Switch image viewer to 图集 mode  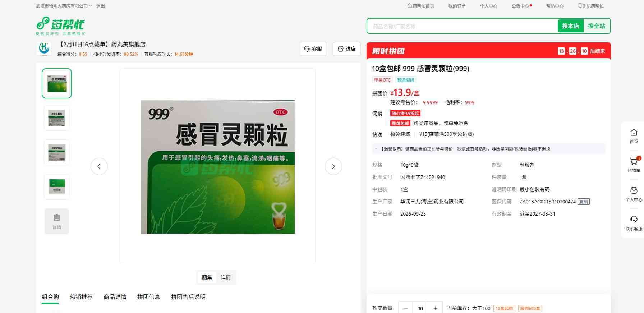click(x=207, y=277)
